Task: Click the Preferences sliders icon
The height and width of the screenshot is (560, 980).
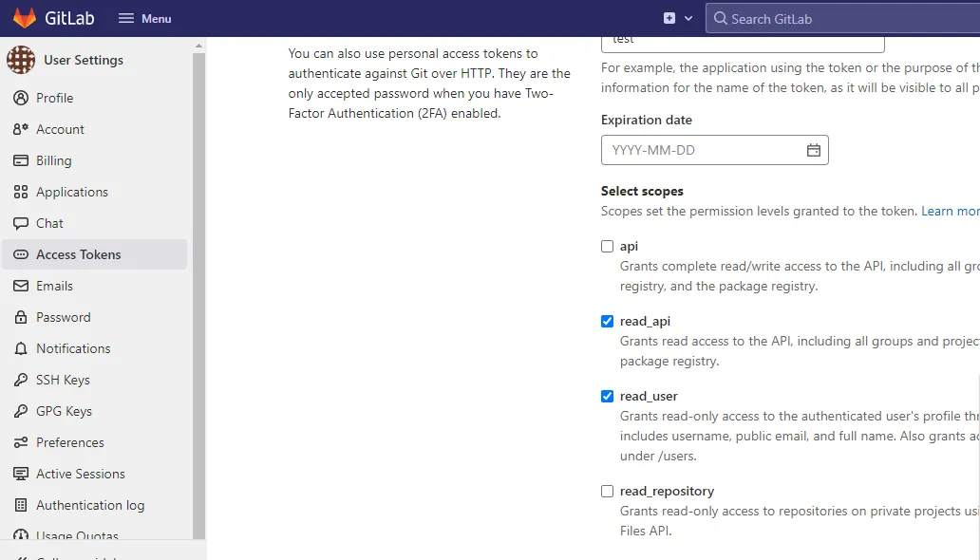Action: click(x=21, y=442)
